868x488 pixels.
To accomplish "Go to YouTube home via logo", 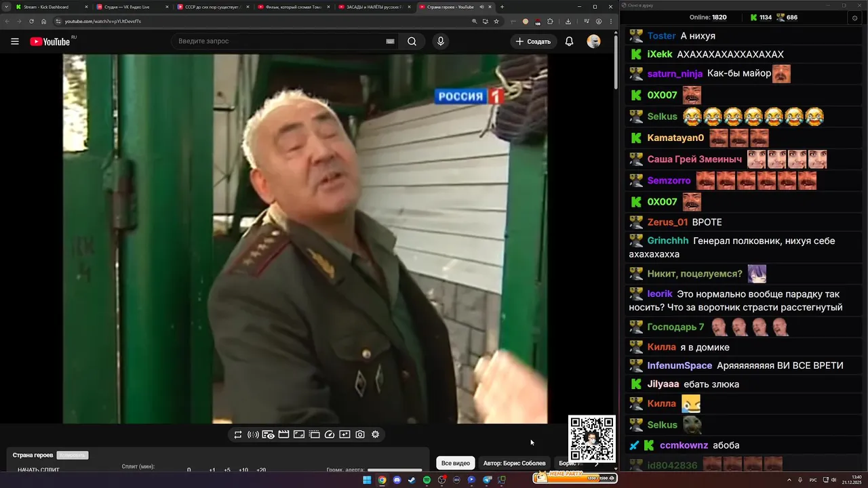I will [x=50, y=41].
